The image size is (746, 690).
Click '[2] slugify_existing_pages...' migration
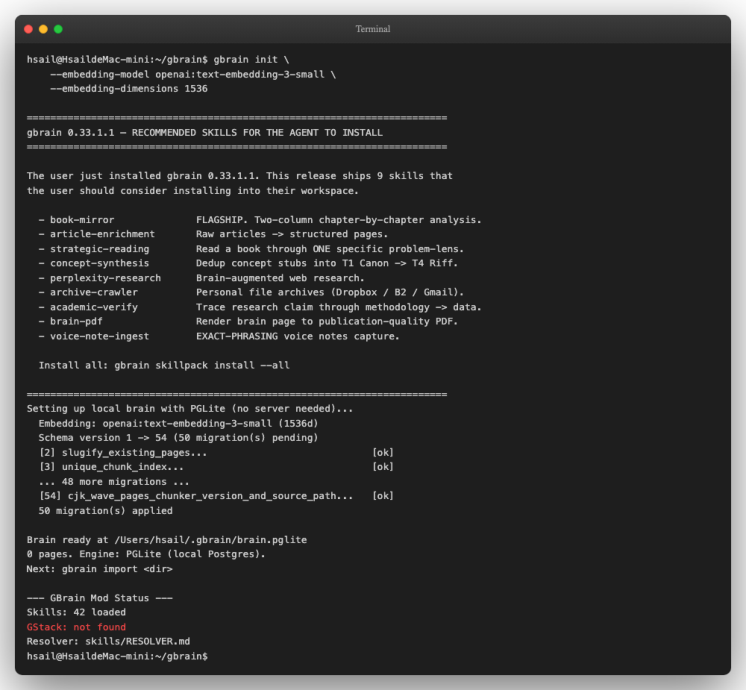[123, 452]
